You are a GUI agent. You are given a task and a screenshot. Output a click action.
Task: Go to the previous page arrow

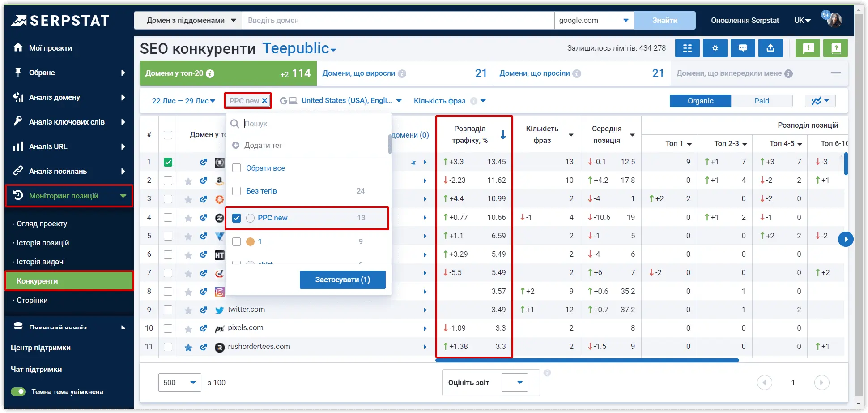pos(764,383)
